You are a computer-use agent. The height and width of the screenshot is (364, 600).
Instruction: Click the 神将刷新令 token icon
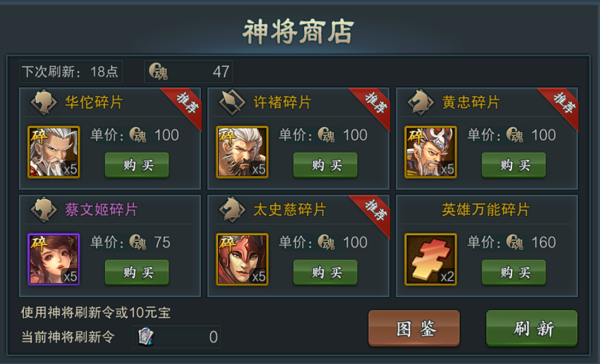146,337
